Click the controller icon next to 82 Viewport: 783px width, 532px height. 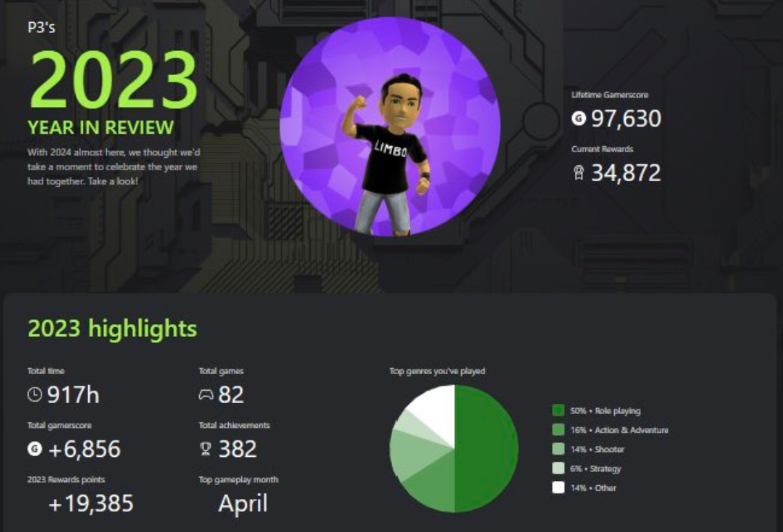(x=205, y=395)
